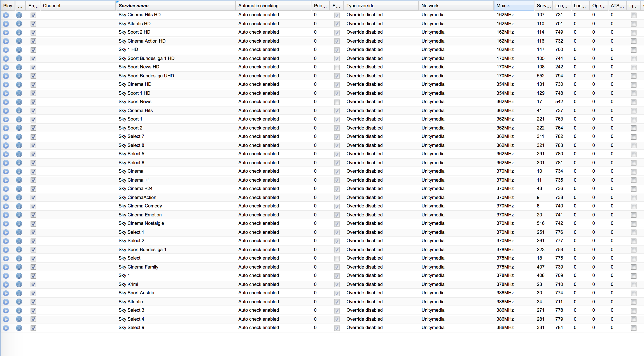This screenshot has width=644, height=356.
Task: Open info for Sky Sport Austria
Action: tap(19, 293)
